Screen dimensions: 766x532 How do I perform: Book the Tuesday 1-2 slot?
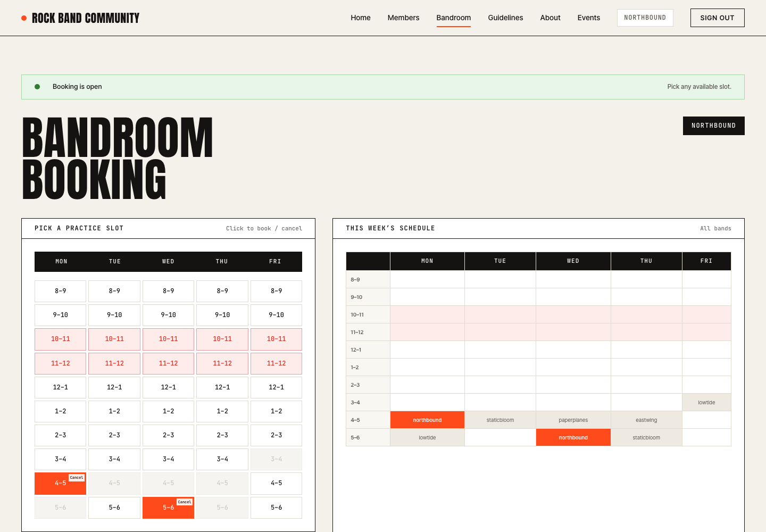(114, 411)
